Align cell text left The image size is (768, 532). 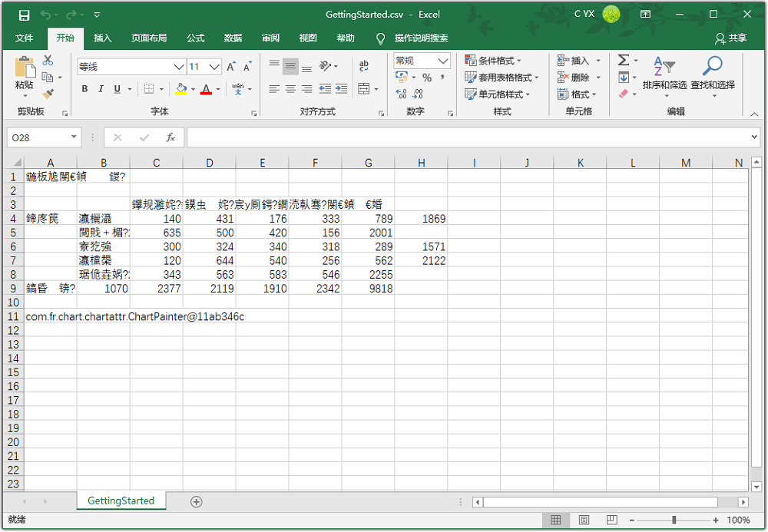click(274, 89)
